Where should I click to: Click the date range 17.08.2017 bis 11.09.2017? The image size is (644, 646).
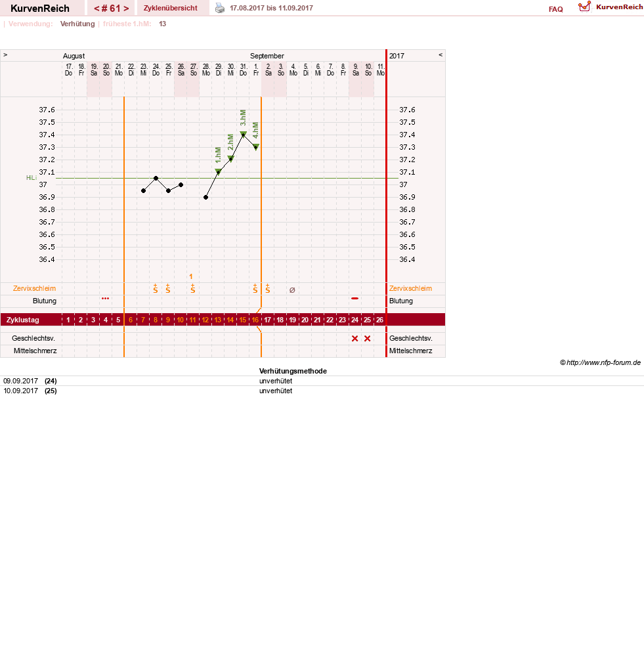coord(271,8)
